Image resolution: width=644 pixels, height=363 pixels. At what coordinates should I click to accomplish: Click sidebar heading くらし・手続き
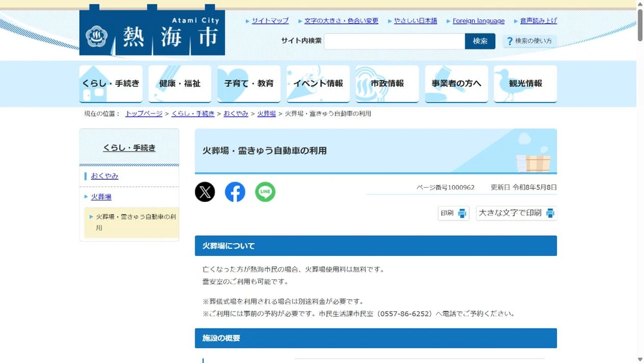click(x=129, y=148)
